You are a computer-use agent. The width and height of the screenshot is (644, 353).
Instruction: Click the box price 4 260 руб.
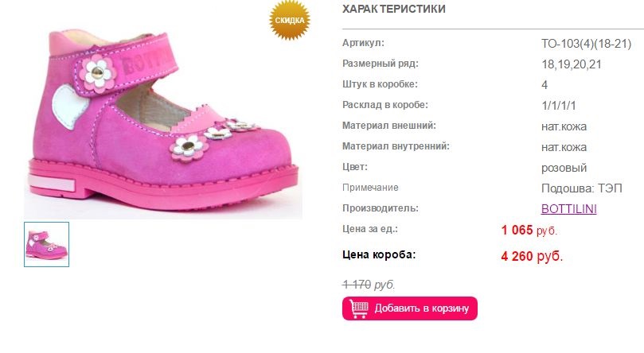(x=532, y=256)
